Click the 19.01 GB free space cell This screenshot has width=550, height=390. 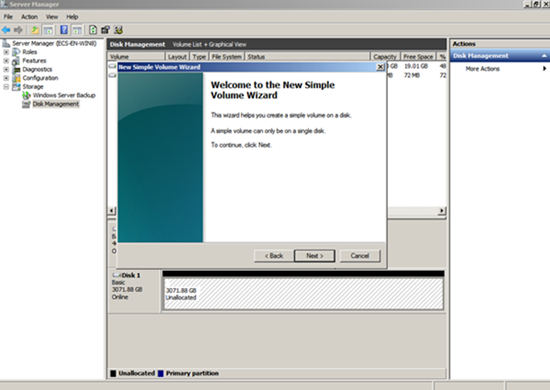(x=416, y=66)
